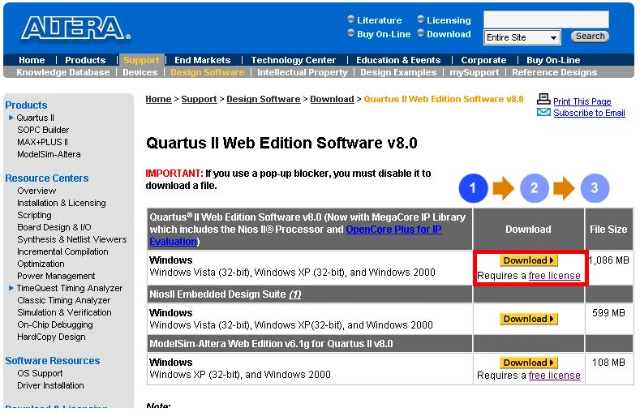640x415 pixels.
Task: Open Classic Timing Analyzer sidebar link
Action: click(64, 300)
